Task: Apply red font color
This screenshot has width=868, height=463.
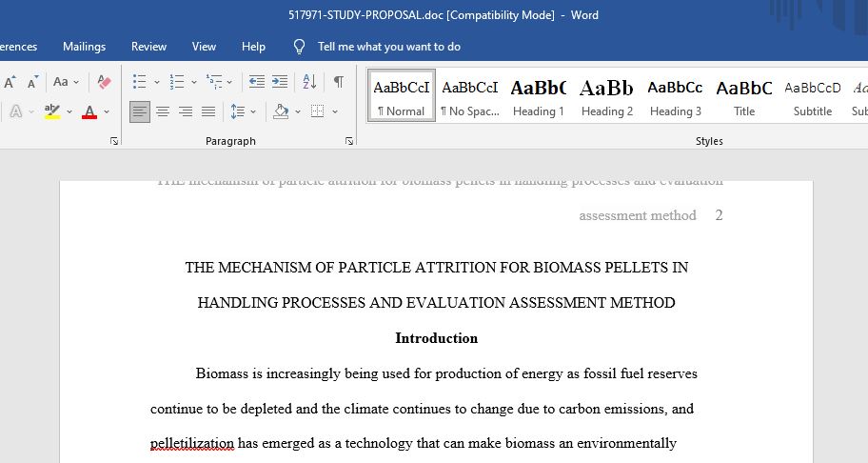Action: [x=89, y=111]
